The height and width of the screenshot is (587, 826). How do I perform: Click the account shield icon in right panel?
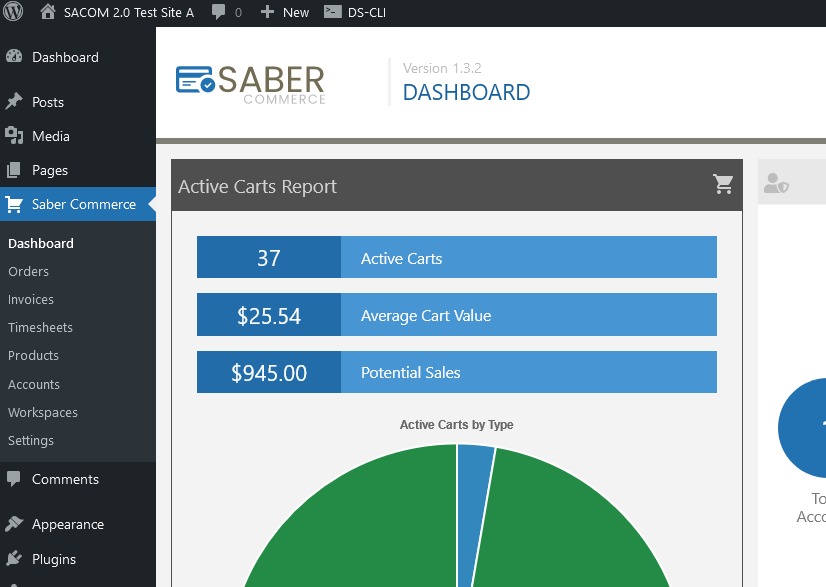[776, 183]
